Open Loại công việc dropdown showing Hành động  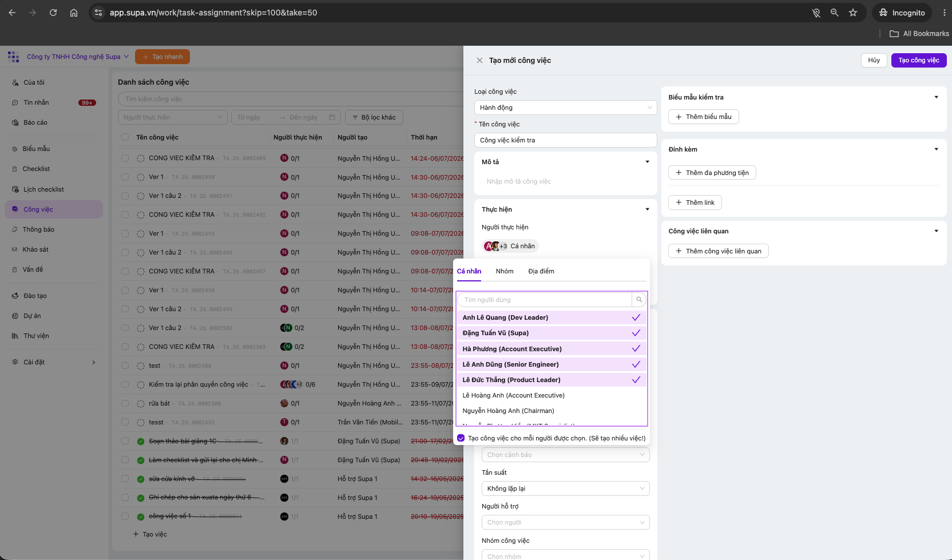click(x=565, y=108)
